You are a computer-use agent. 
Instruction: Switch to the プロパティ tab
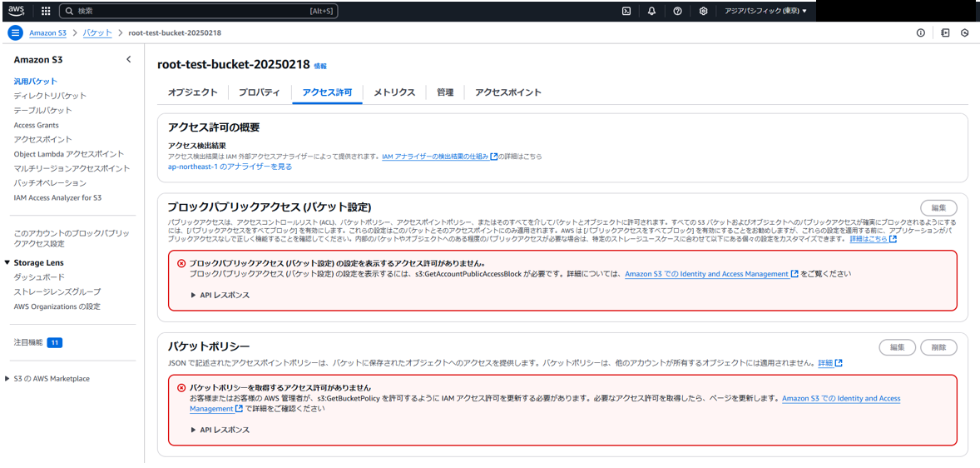pyautogui.click(x=260, y=92)
